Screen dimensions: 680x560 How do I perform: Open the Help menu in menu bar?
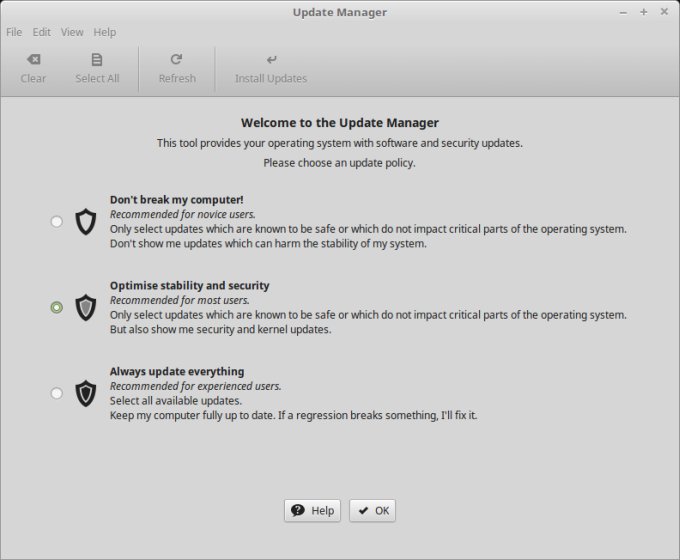[x=105, y=32]
